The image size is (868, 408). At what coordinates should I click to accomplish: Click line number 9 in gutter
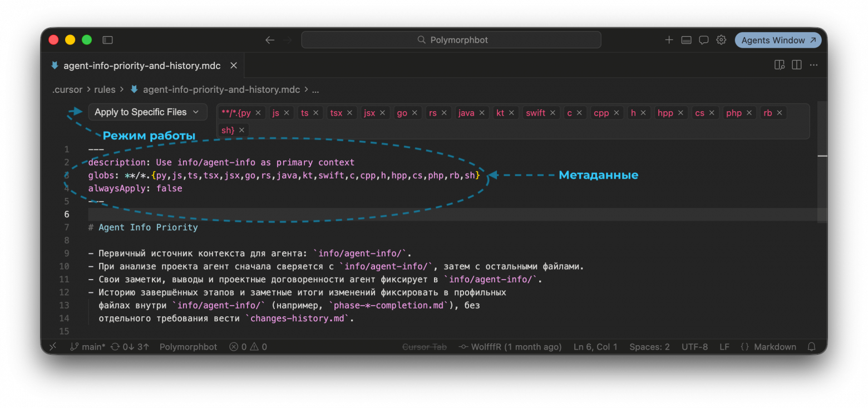point(67,253)
